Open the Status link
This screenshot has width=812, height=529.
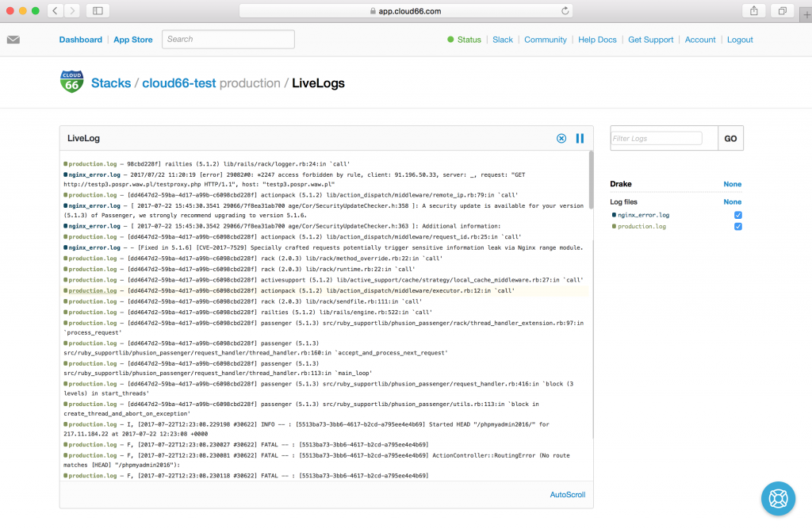tap(469, 40)
